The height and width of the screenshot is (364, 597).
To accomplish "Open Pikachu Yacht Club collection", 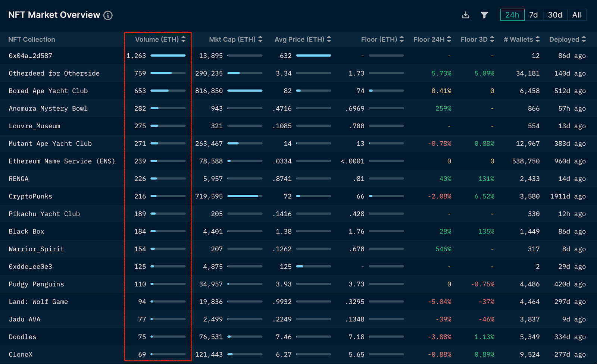I will coord(44,214).
